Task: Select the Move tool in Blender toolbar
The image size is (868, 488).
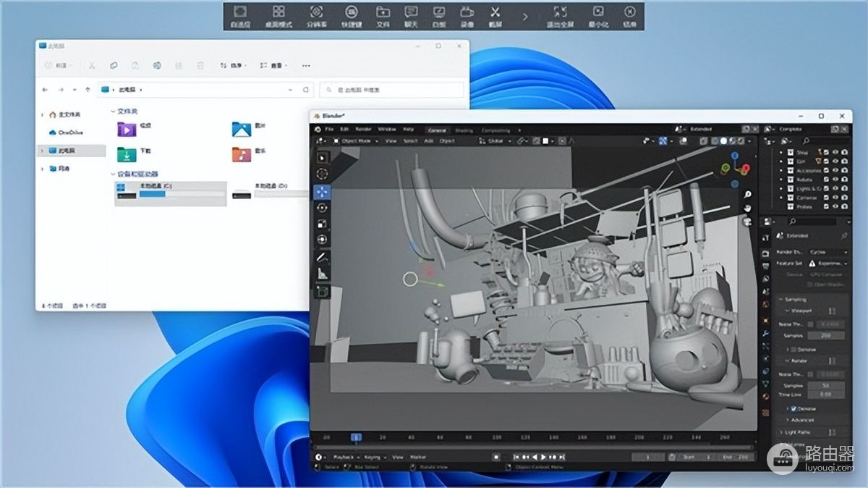Action: 322,192
